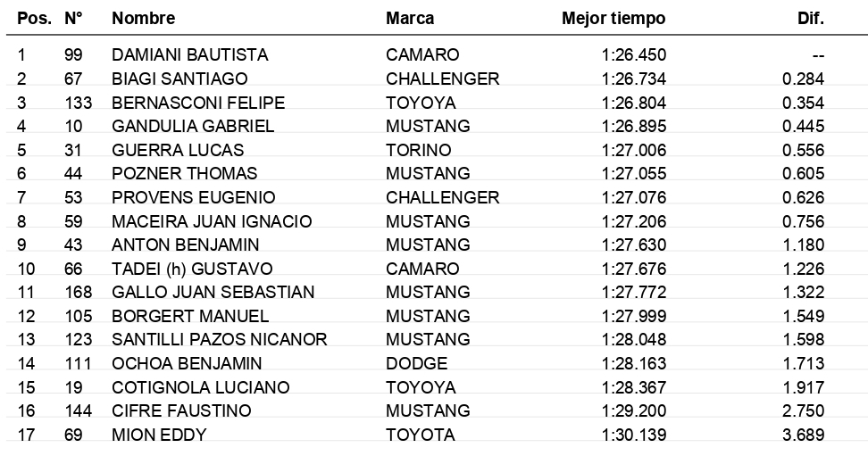Click the 1.180 difference value
The width and height of the screenshot is (868, 456).
coord(803,245)
